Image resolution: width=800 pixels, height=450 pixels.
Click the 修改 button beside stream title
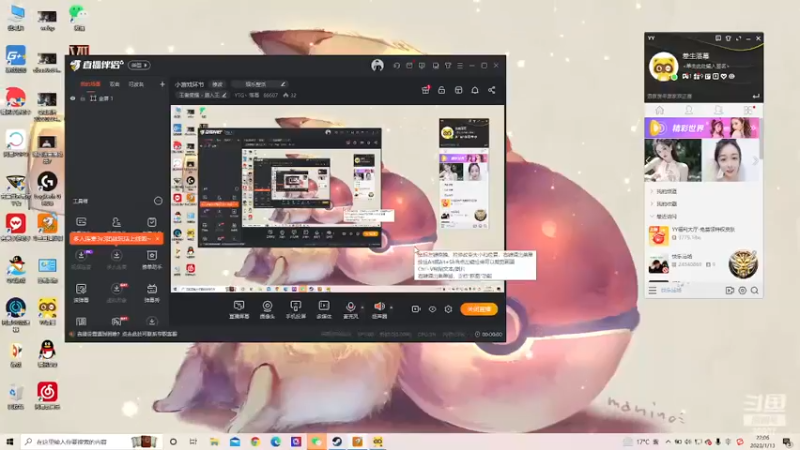click(217, 84)
